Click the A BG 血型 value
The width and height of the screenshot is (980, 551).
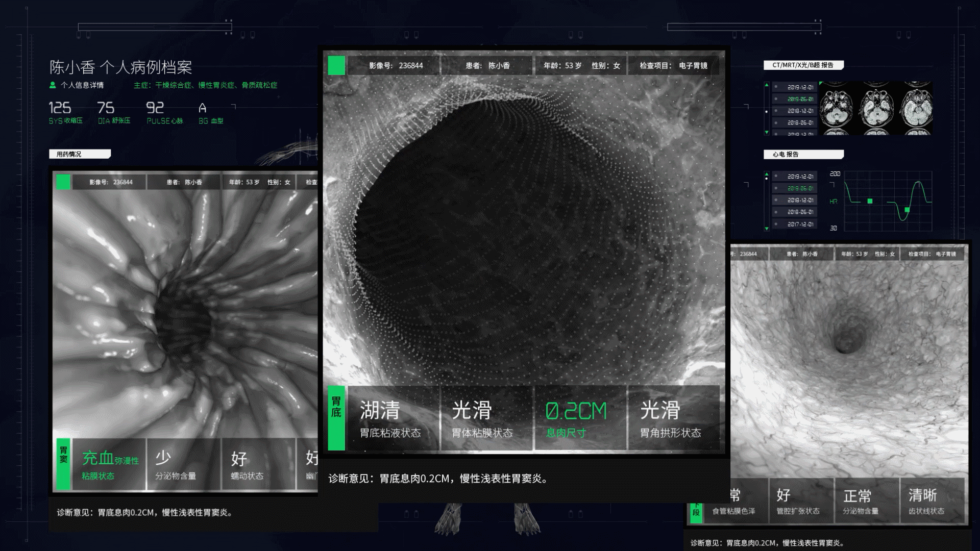[x=211, y=113]
